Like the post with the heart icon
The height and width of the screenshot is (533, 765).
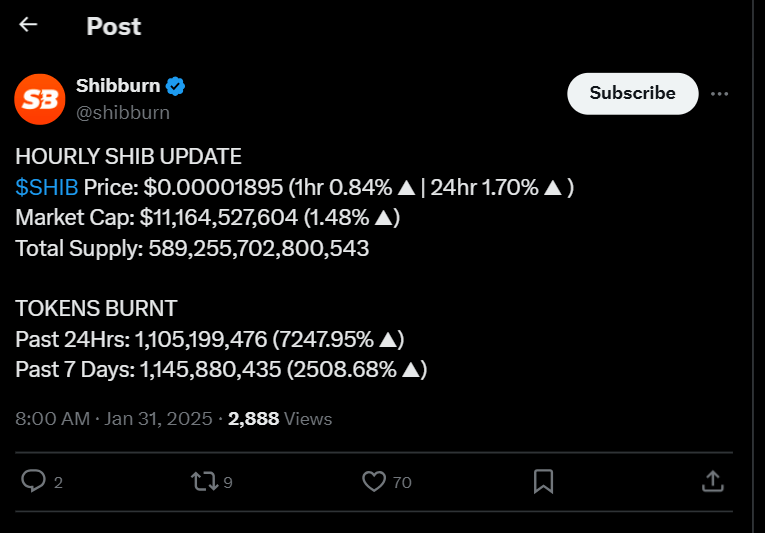coord(374,481)
